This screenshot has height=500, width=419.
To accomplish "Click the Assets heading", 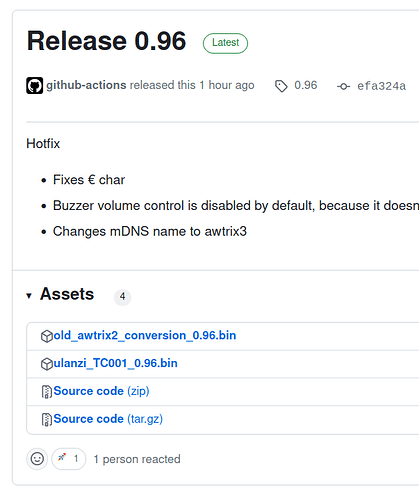I will (x=67, y=294).
